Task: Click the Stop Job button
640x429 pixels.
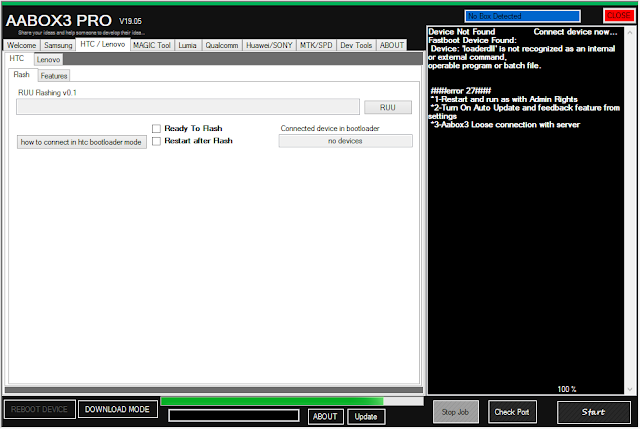Action: [456, 412]
